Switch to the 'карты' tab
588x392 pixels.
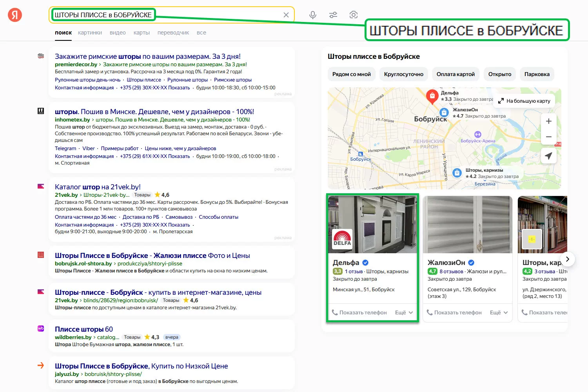pos(142,33)
